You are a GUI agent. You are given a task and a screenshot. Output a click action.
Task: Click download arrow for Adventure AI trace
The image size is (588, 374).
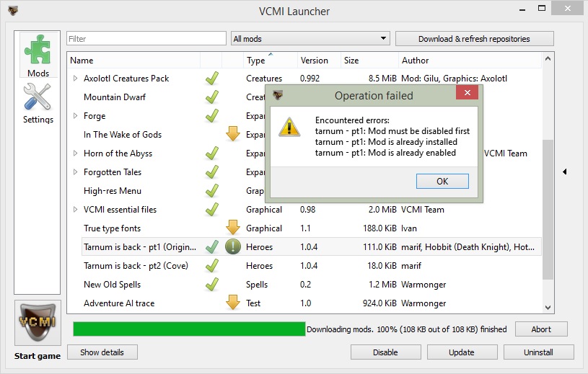pos(232,303)
